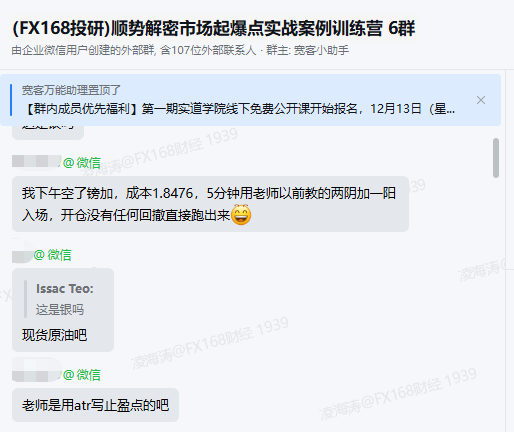Image resolution: width=514 pixels, height=432 pixels.
Task: Select the 现货原油吧 reply message
Action: pyautogui.click(x=63, y=310)
